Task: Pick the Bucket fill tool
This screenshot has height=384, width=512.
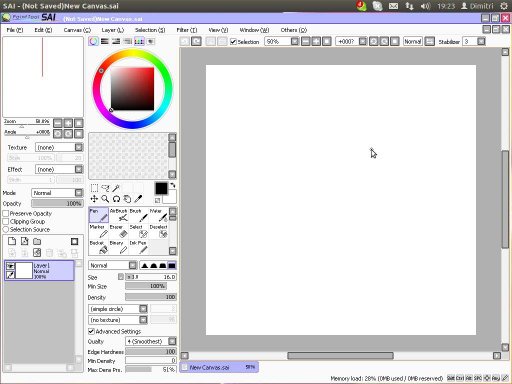Action: pyautogui.click(x=99, y=247)
